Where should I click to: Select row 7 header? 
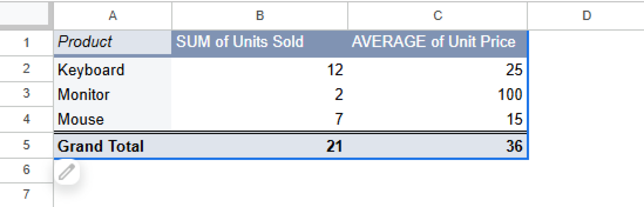pos(26,195)
